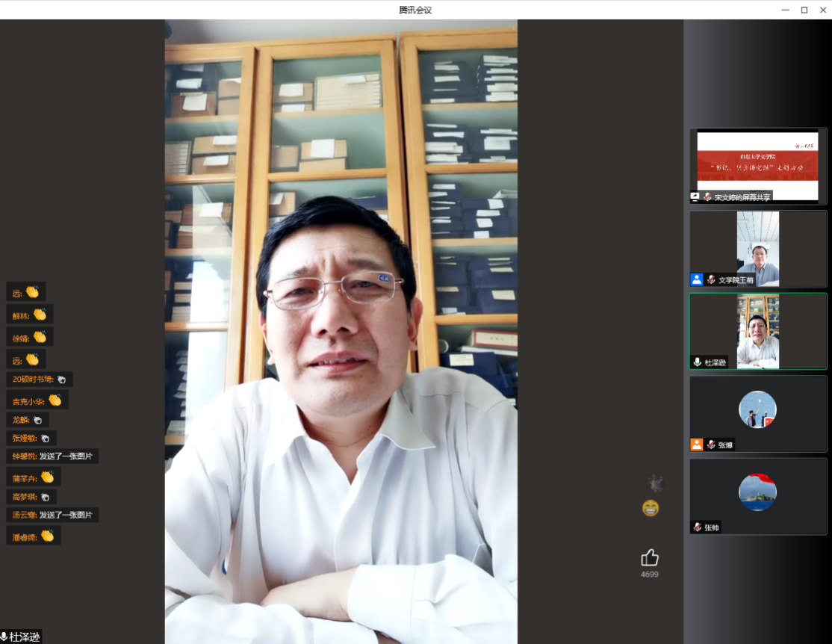Click the screen share icon on 宋文婷's tile

695,197
